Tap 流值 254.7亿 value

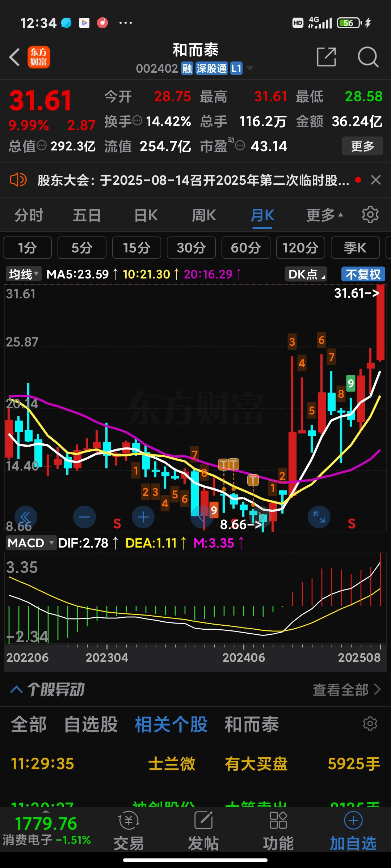[x=165, y=146]
